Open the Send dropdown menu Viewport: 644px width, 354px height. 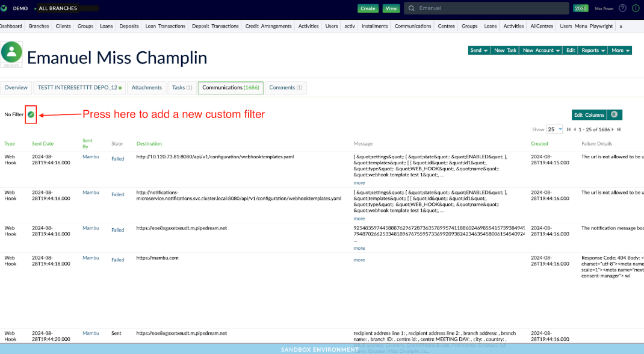pos(478,51)
